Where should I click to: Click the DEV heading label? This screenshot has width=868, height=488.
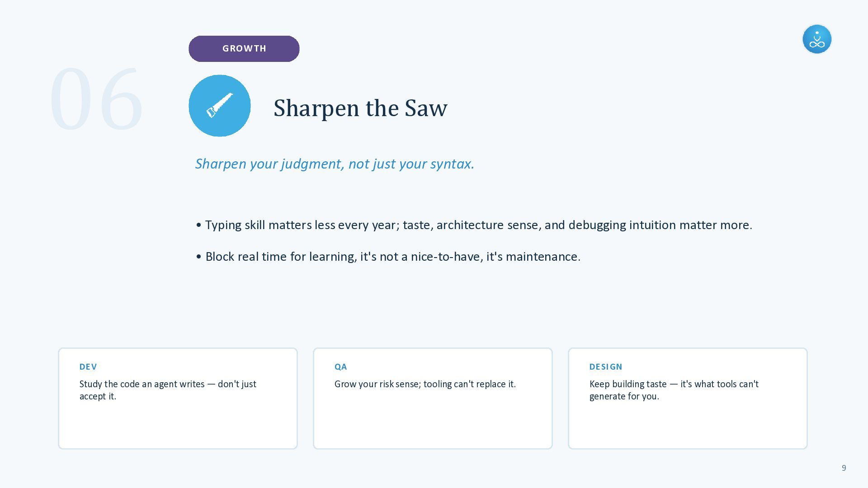point(88,367)
